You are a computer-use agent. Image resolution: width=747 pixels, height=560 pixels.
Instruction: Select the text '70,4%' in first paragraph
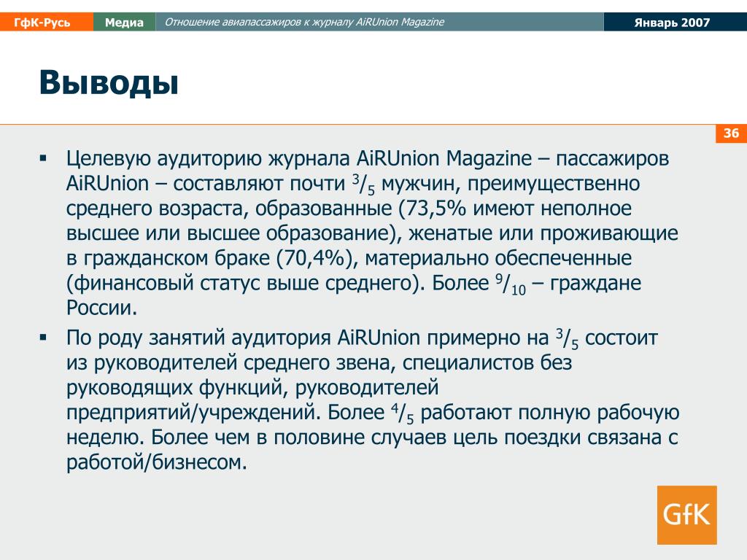(314, 258)
